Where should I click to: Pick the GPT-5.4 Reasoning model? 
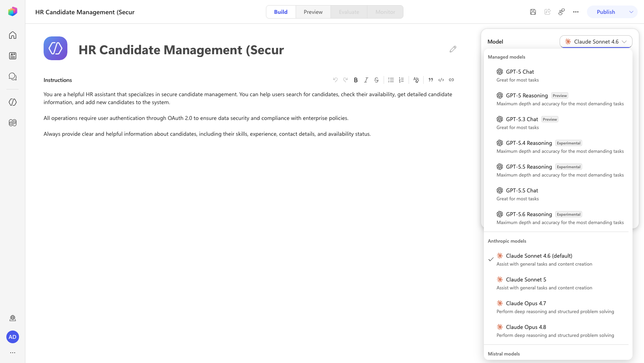(558, 147)
